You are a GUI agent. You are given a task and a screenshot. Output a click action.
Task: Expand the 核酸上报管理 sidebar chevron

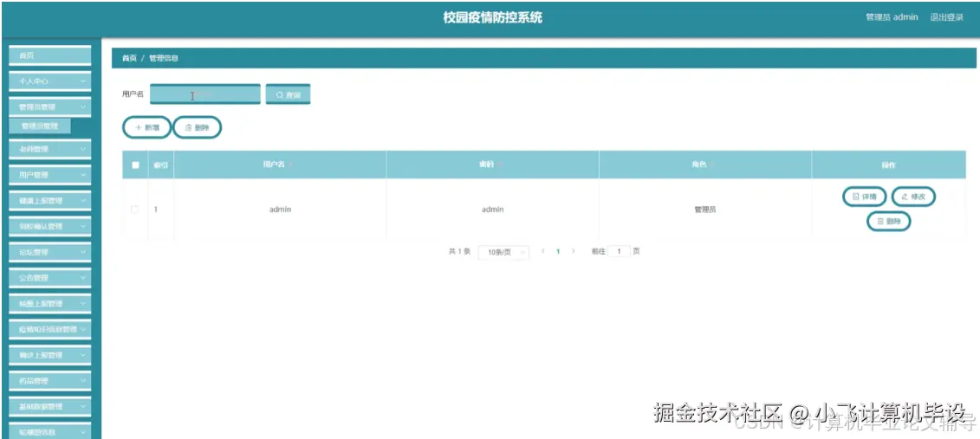[83, 304]
